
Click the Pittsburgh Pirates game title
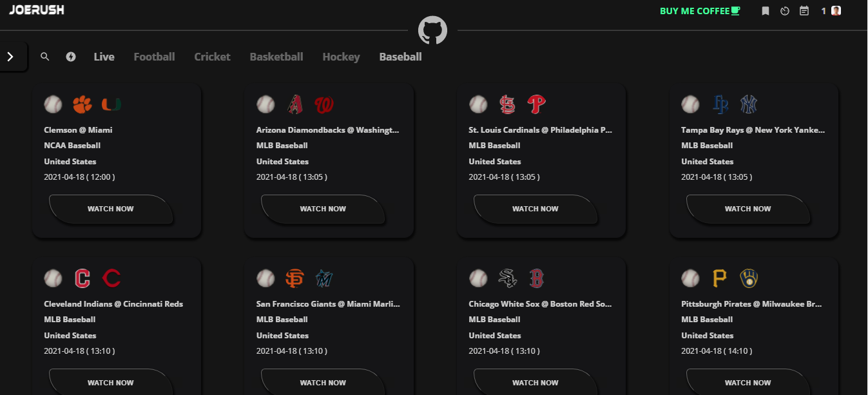751,304
